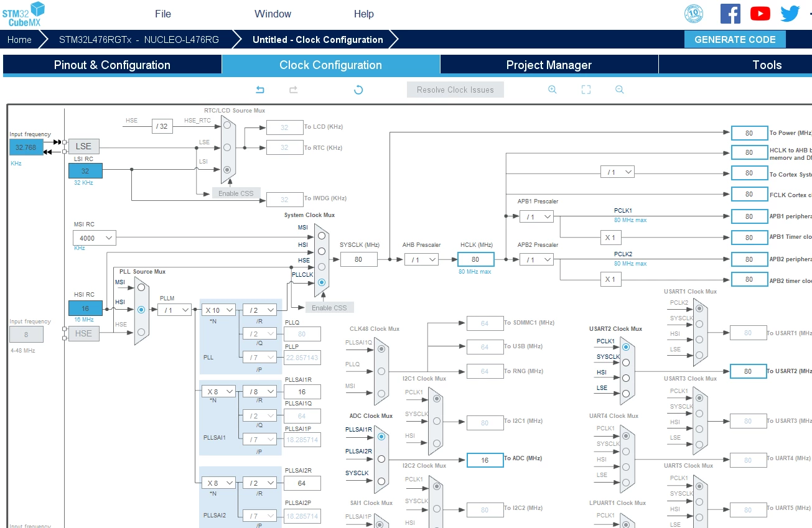Open the YouTube icon link
Screen dimensions: 812x528
coord(760,14)
